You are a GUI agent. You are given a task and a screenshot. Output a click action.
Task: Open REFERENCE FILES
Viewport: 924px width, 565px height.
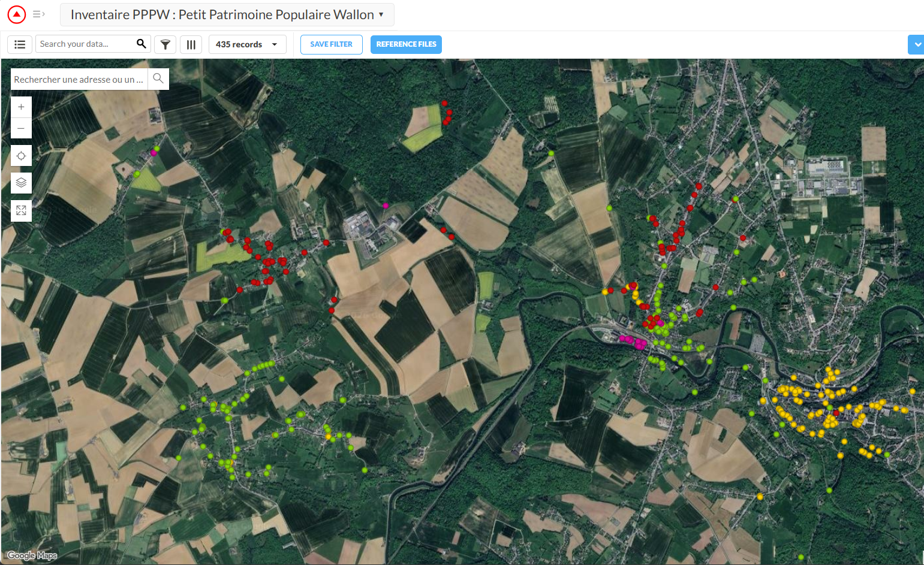406,44
